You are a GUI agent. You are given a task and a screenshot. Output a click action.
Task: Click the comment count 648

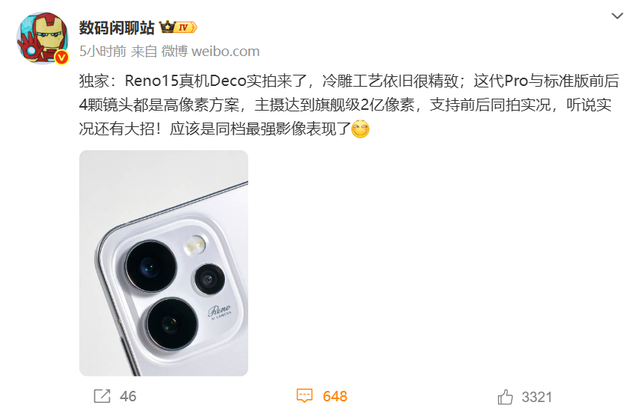335,396
